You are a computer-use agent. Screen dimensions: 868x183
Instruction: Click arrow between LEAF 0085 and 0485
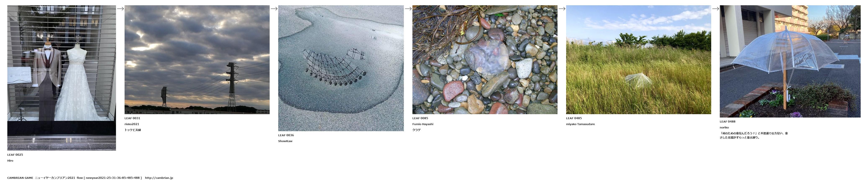(x=562, y=9)
